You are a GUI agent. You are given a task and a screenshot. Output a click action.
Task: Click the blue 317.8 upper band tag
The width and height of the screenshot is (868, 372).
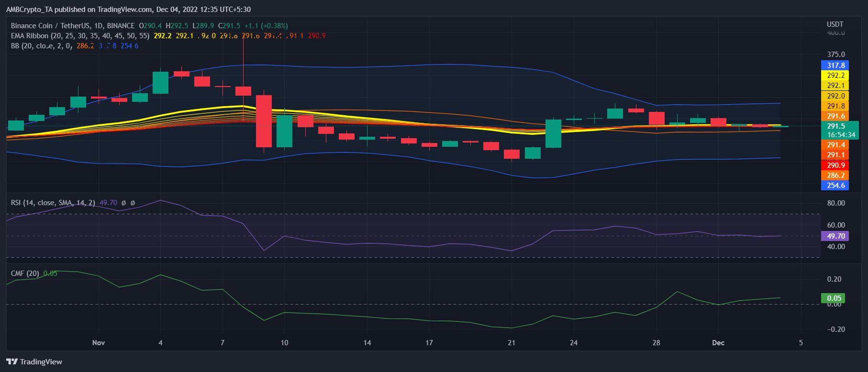[x=835, y=66]
